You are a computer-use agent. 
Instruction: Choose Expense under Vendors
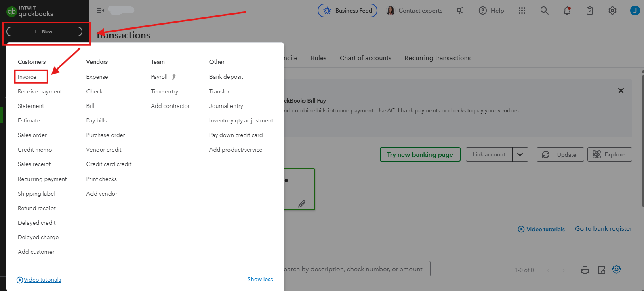tap(97, 77)
